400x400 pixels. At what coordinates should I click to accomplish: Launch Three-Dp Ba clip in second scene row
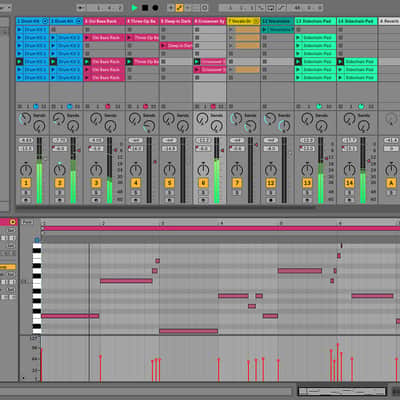(129, 37)
